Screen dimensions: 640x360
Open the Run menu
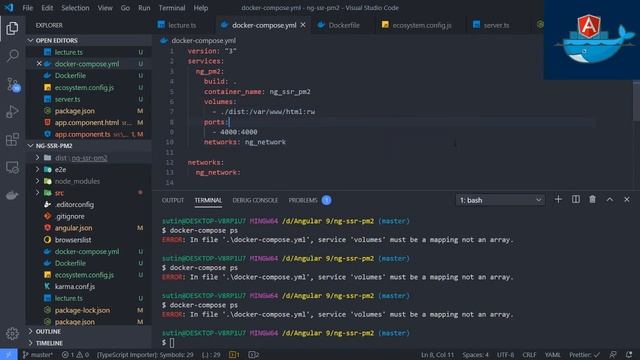(144, 8)
